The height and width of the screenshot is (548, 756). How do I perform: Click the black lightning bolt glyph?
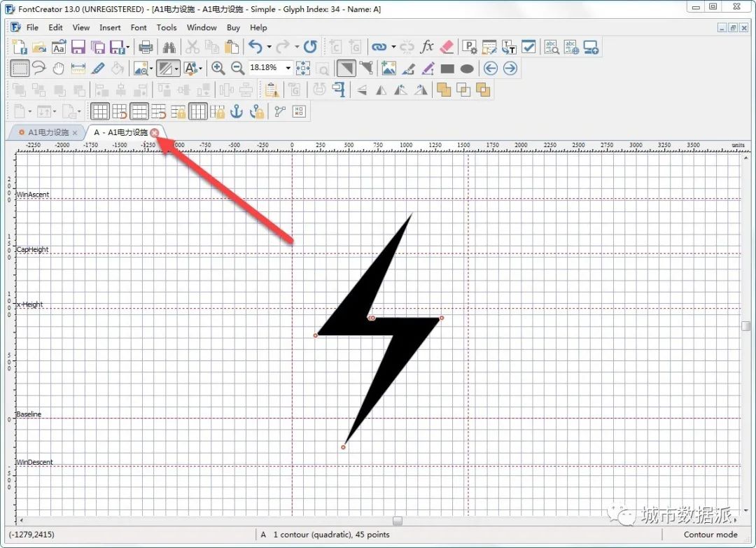pyautogui.click(x=379, y=330)
